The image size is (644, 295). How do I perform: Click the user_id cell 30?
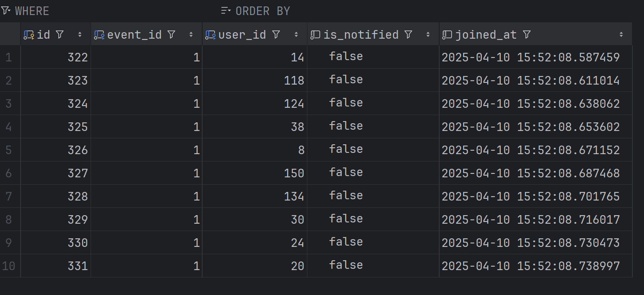coord(255,219)
